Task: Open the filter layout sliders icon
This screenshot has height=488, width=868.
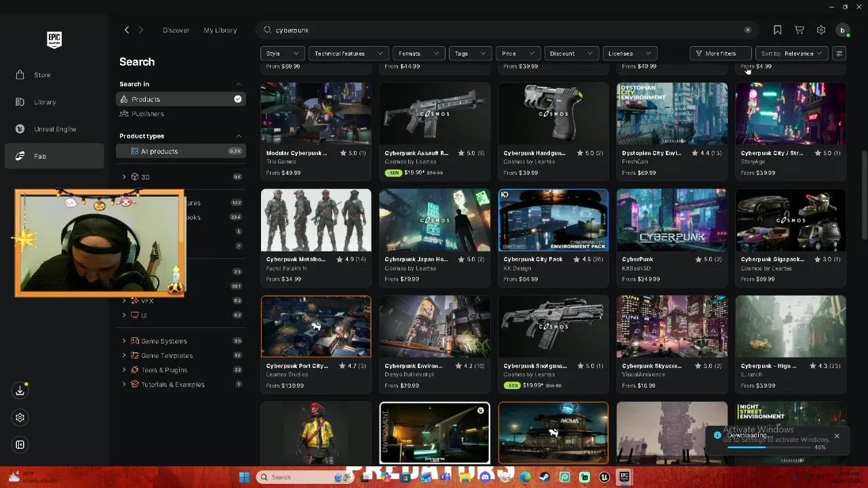Action: [839, 54]
